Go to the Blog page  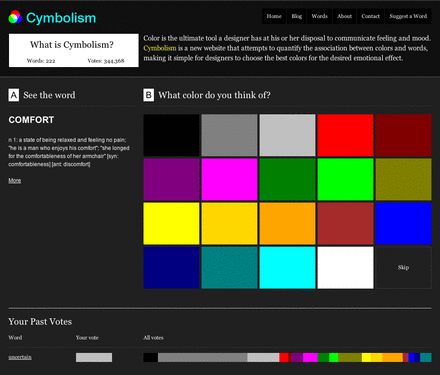[x=297, y=16]
